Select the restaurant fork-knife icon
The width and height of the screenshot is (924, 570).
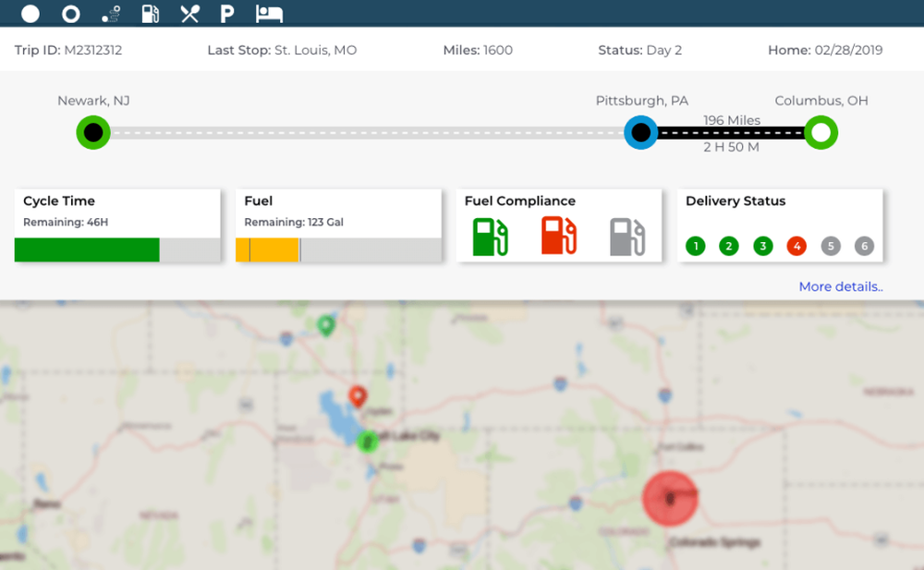(189, 14)
